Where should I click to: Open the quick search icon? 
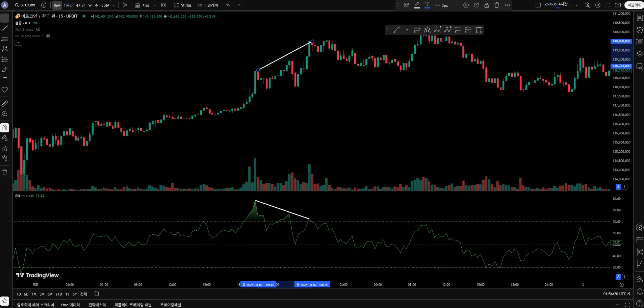pyautogui.click(x=587, y=5)
